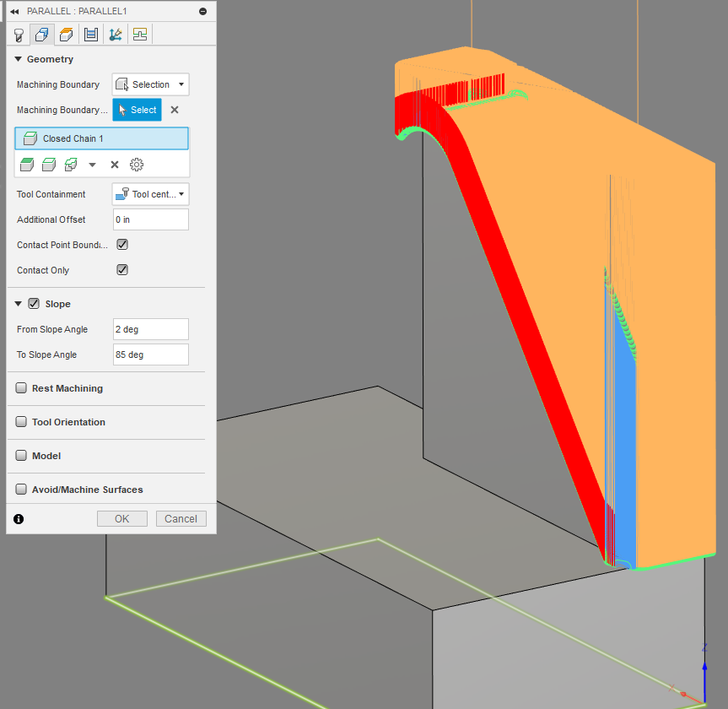Disable the Contact Point Boundary checkbox
This screenshot has height=709, width=728.
[x=121, y=244]
